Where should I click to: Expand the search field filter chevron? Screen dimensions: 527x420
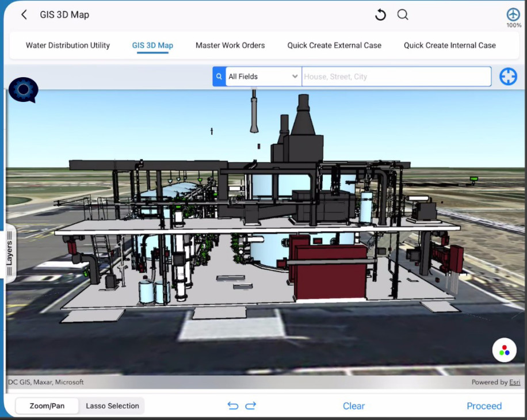(x=295, y=76)
